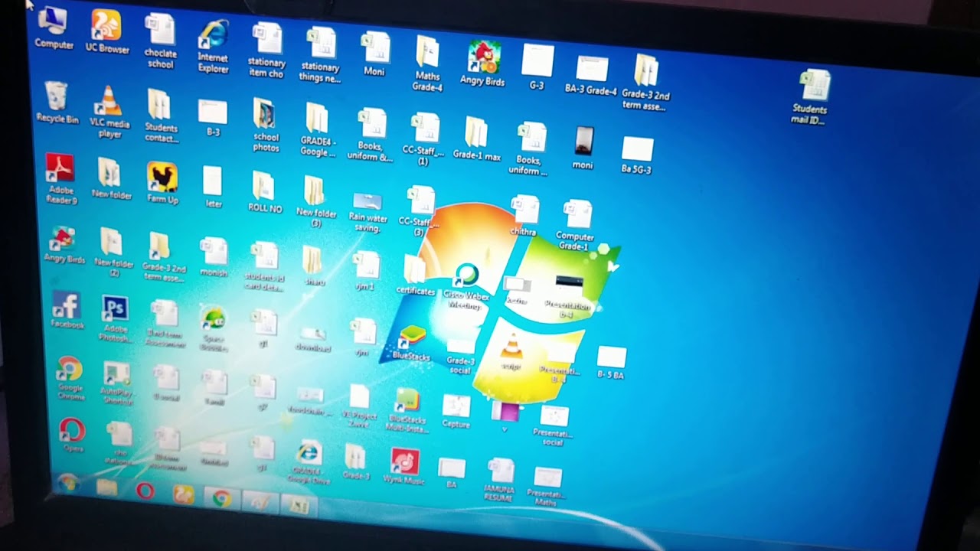This screenshot has height=551, width=980.
Task: Select the BA-3 Grade-4 file
Action: 591,74
